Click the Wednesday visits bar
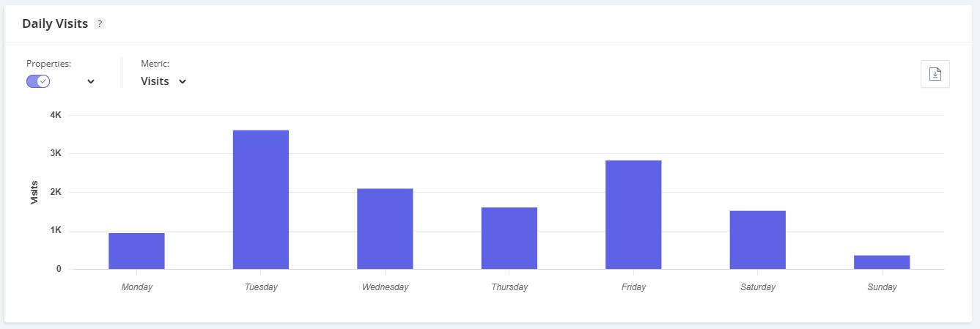 [385, 229]
